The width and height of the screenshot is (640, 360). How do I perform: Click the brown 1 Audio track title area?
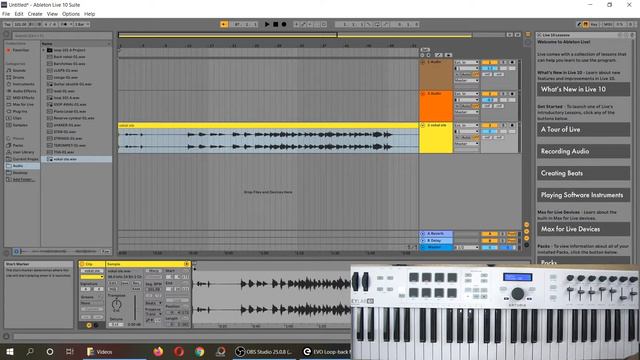pos(436,74)
